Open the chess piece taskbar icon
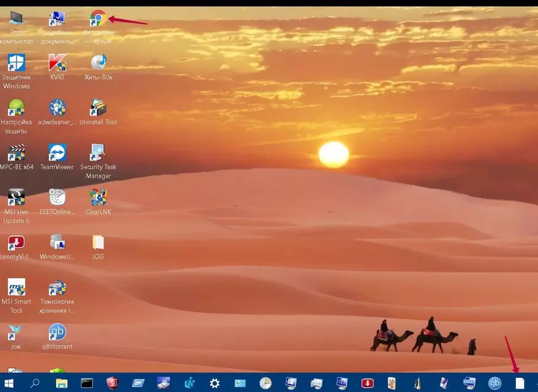The width and height of the screenshot is (538, 392). point(418,383)
